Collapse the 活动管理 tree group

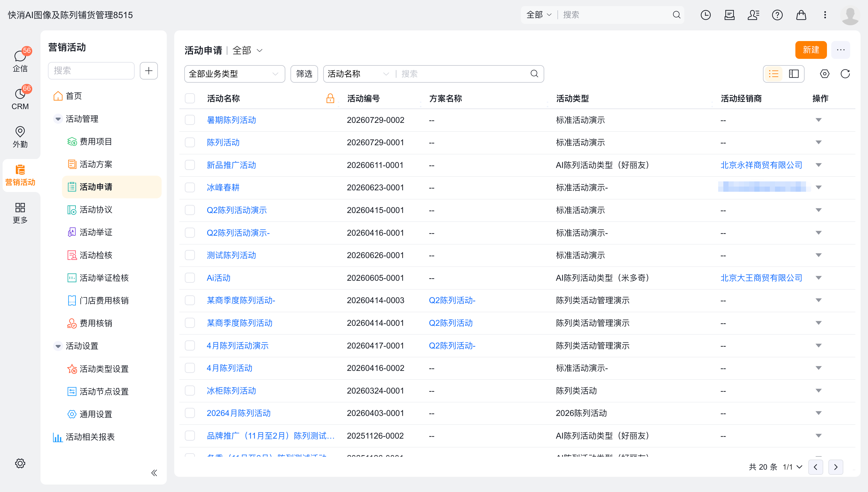(x=58, y=119)
